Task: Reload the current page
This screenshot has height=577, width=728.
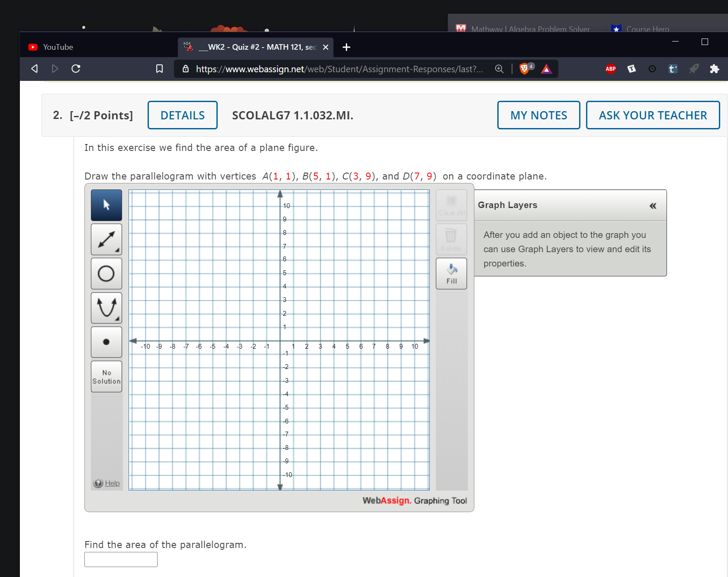Action: [x=76, y=68]
